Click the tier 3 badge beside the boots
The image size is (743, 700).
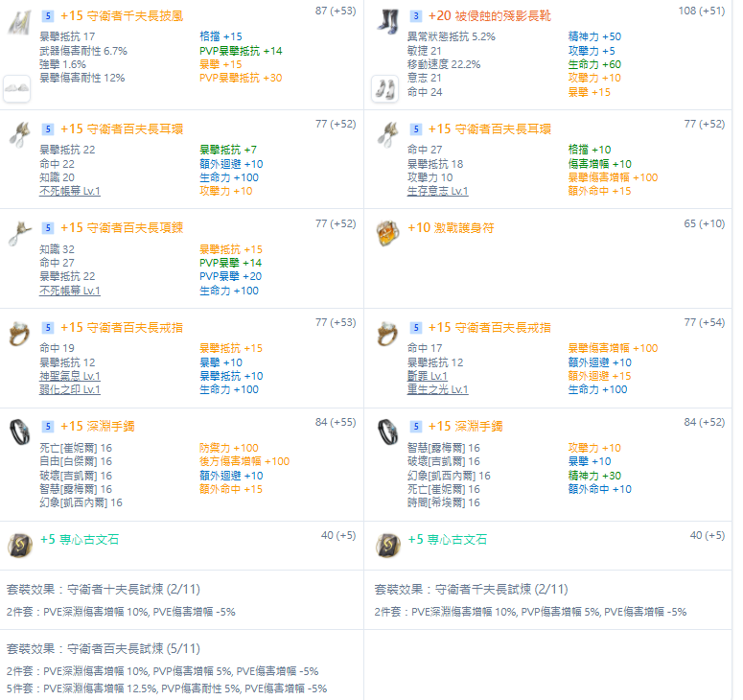point(416,16)
